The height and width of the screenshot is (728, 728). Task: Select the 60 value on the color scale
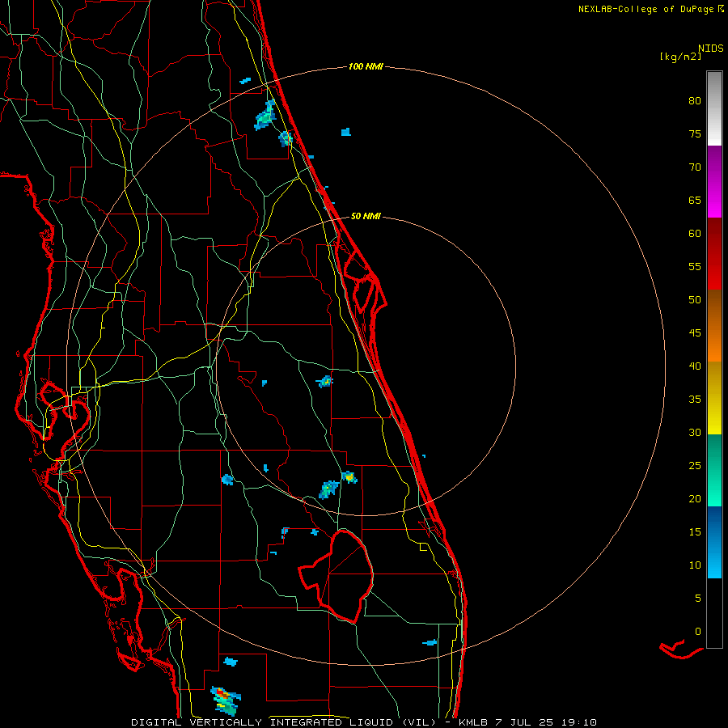(695, 234)
